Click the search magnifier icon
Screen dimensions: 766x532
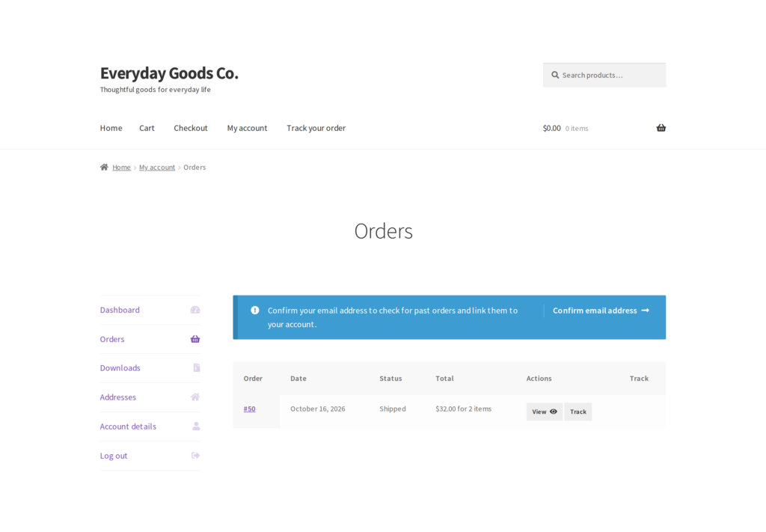coord(555,76)
